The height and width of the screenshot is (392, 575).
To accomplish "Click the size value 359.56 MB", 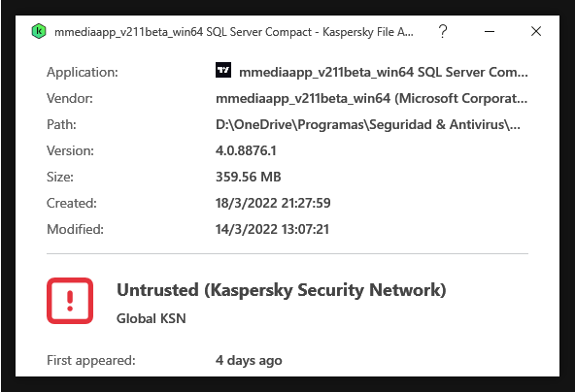I will (249, 177).
